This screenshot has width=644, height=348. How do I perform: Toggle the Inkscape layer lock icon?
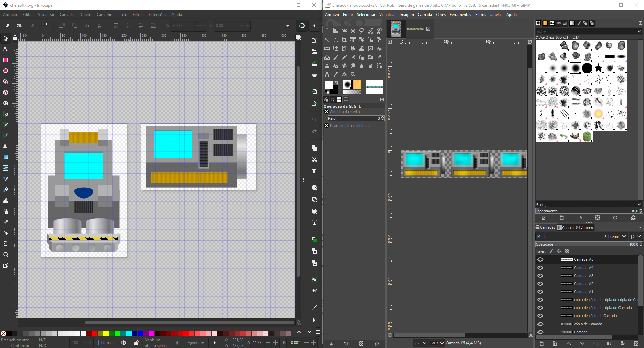[136, 343]
